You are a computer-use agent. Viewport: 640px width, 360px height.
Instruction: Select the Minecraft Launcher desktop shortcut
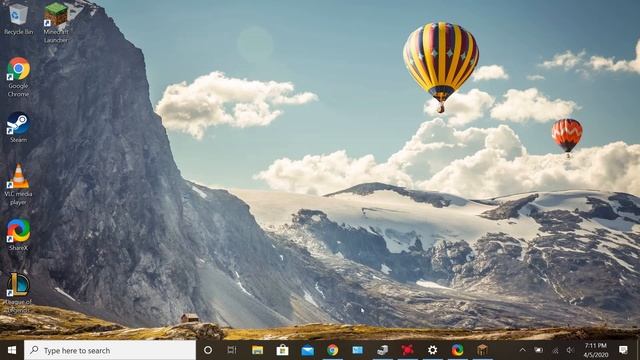pos(56,22)
